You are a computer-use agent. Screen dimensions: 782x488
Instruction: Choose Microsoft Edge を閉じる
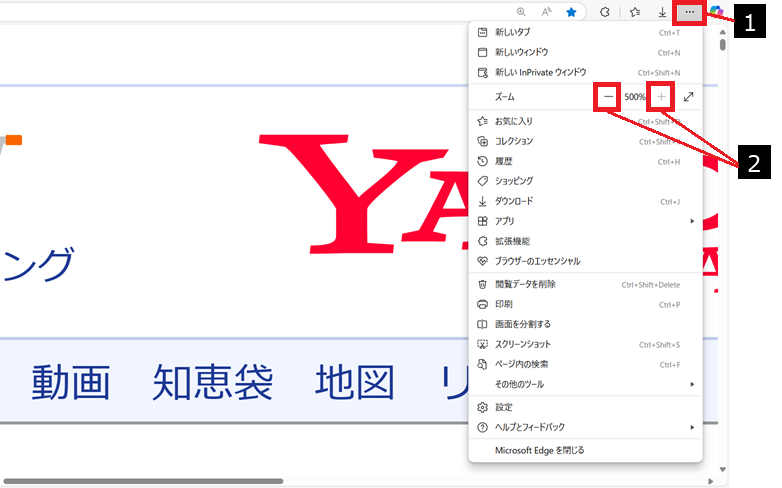click(585, 450)
